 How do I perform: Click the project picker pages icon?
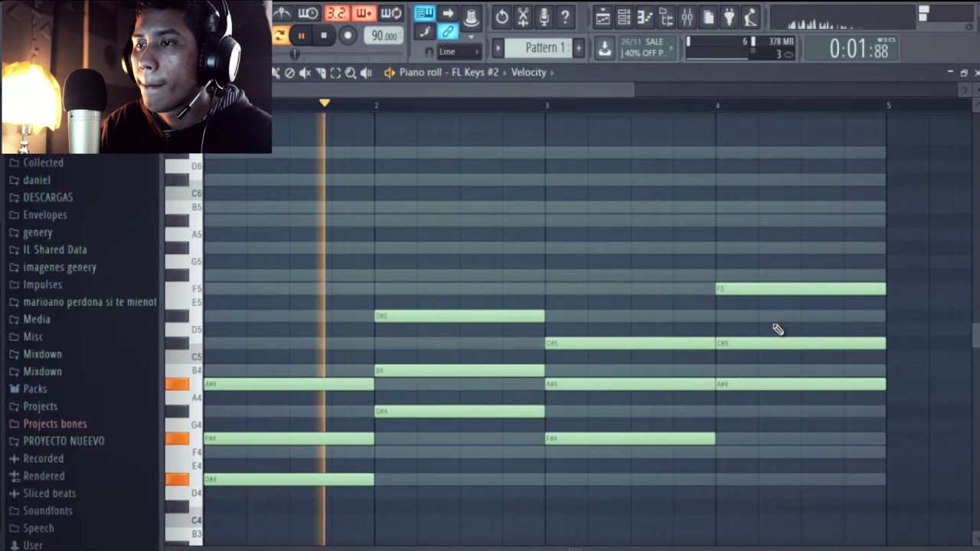tap(708, 16)
